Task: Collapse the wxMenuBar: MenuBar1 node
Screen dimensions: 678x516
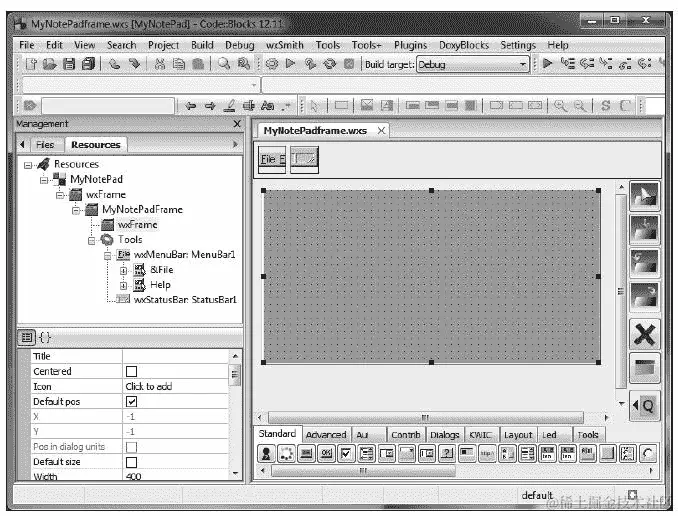Action: [x=108, y=256]
